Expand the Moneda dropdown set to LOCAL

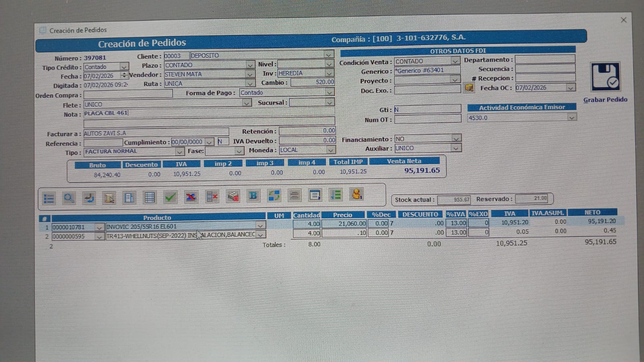pos(330,150)
